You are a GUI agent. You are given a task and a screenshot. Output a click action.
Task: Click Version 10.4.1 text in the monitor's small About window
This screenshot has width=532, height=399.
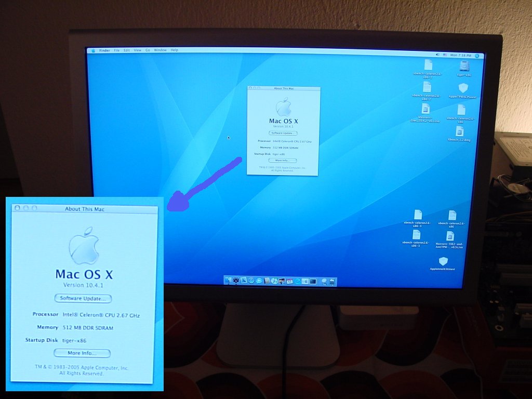283,126
